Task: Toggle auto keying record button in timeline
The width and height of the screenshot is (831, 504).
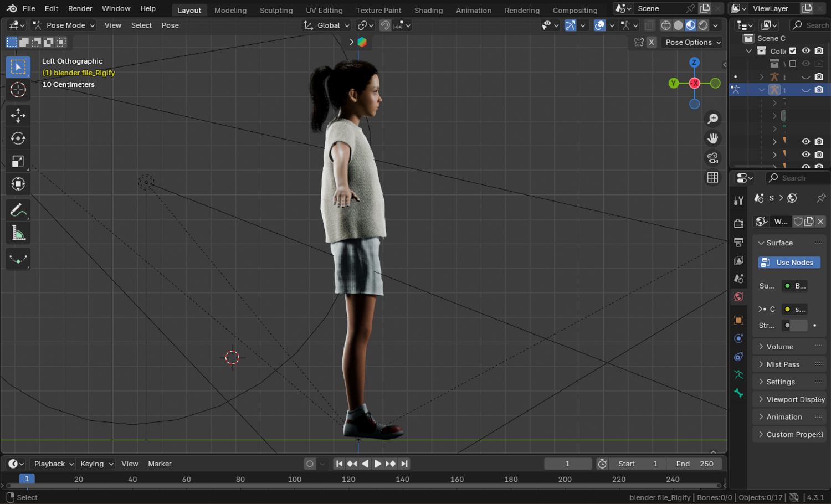Action: pos(310,464)
